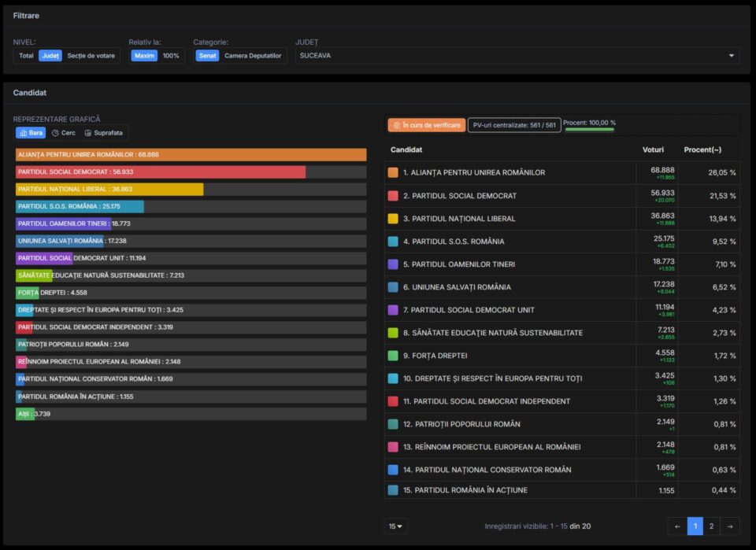Click the red swatch for Partidul Social Democrat
Image resolution: width=756 pixels, height=550 pixels.
393,196
